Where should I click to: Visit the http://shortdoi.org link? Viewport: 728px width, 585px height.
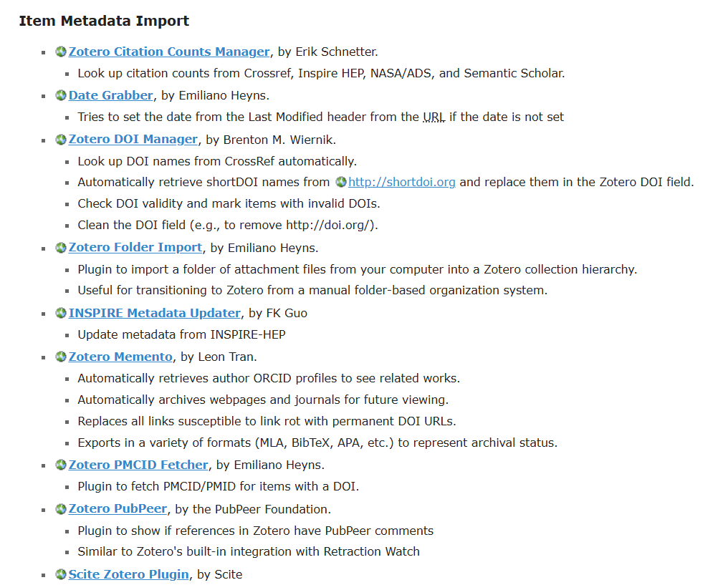point(402,182)
